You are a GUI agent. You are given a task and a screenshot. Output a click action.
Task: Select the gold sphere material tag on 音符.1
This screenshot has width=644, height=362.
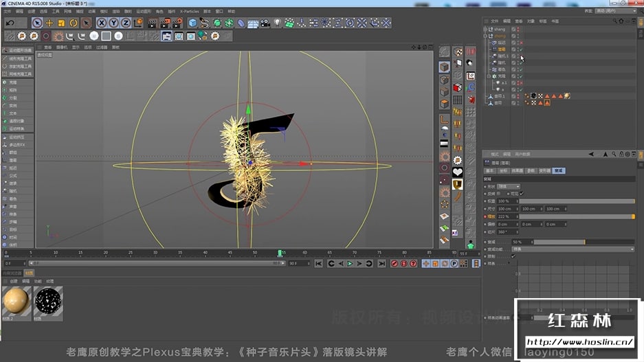coord(567,96)
